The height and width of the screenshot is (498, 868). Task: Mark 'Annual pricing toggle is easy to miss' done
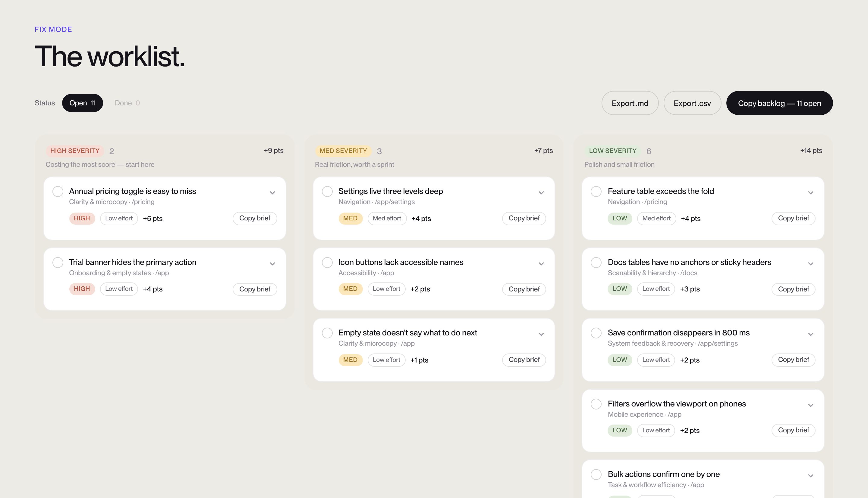coord(58,191)
